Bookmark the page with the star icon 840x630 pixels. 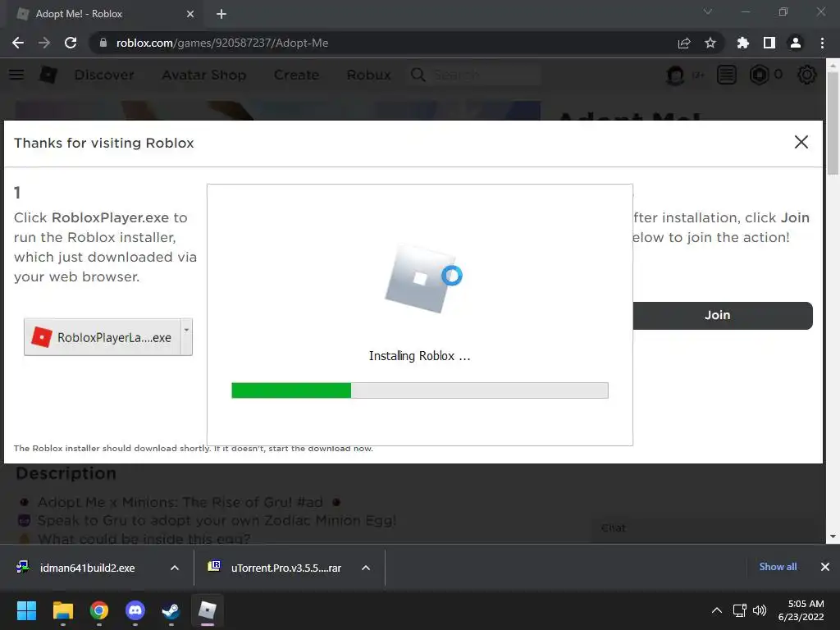[x=710, y=43]
